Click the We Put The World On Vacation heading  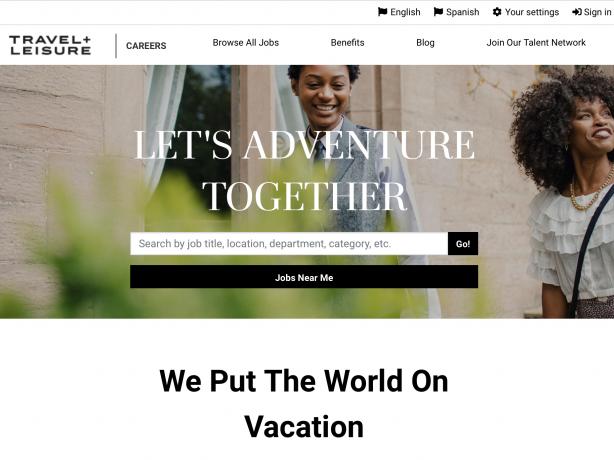coord(304,404)
